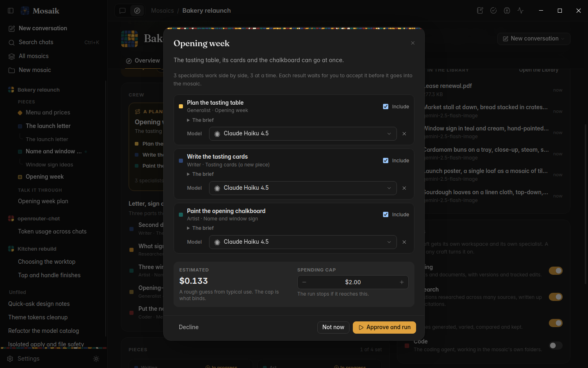Screen dimensions: 588x368
Task: Toggle the theme sun icon in sidebar
Action: coord(96,359)
